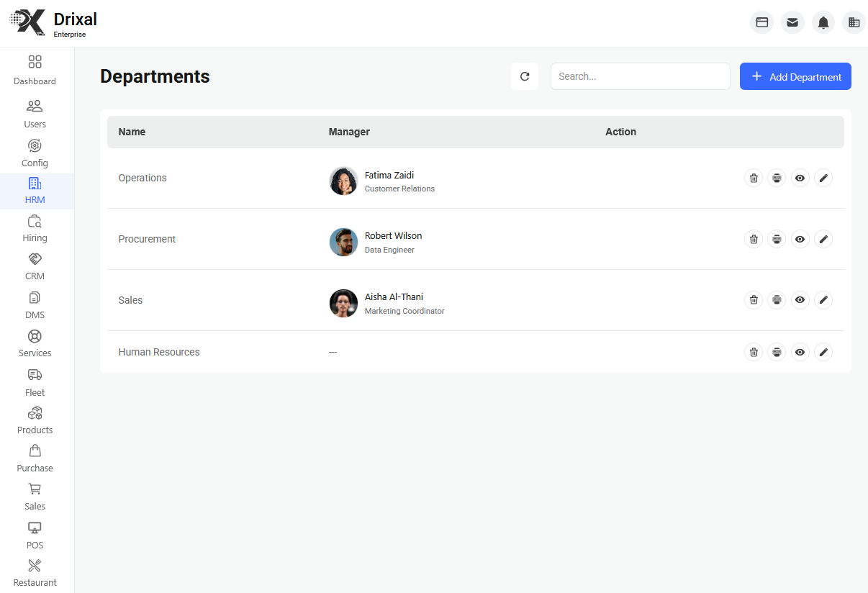The width and height of the screenshot is (868, 593).
Task: Open the card window icon in header
Action: tap(761, 22)
